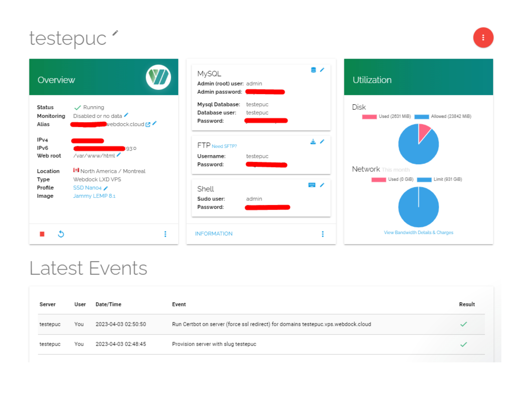This screenshot has width=532, height=396.
Task: Click the 2023-04-03 02:50:50 date cell
Action: [121, 324]
